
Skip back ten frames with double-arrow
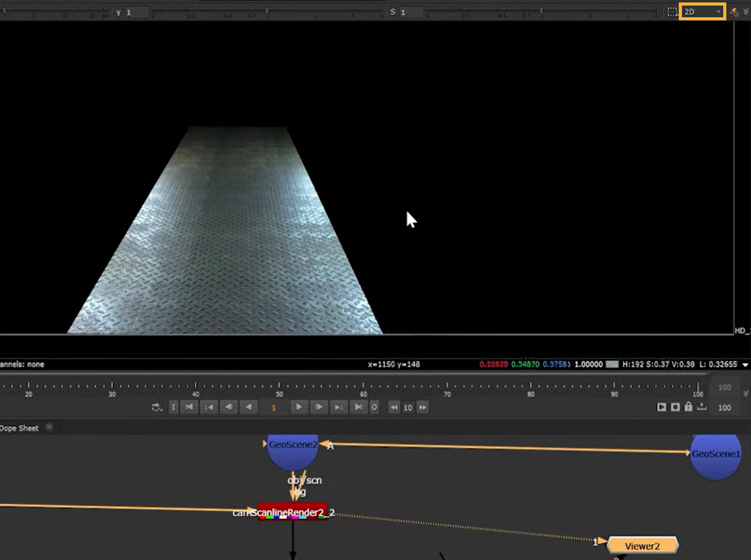pyautogui.click(x=394, y=407)
